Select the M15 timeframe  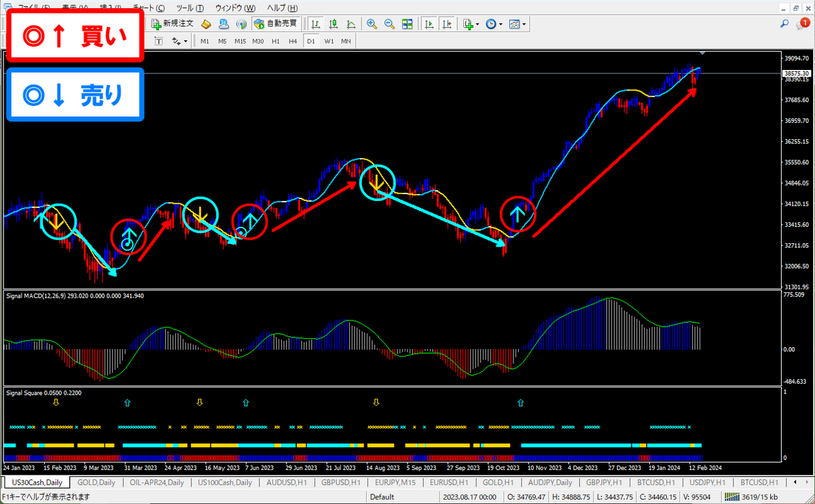click(x=240, y=41)
